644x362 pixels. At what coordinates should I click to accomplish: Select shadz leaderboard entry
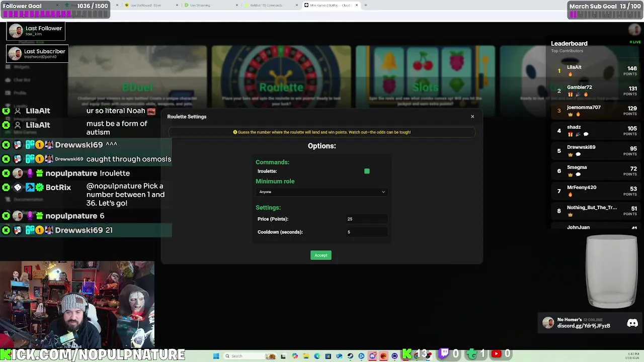click(x=597, y=131)
